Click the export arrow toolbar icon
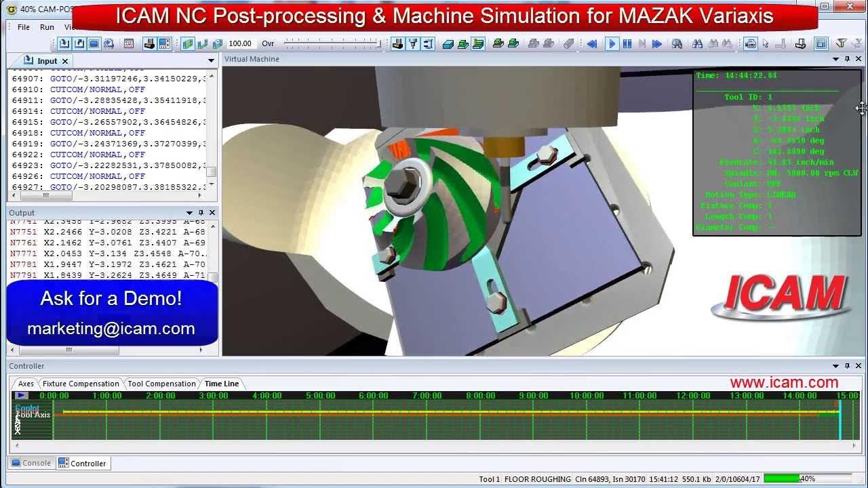 (79, 44)
